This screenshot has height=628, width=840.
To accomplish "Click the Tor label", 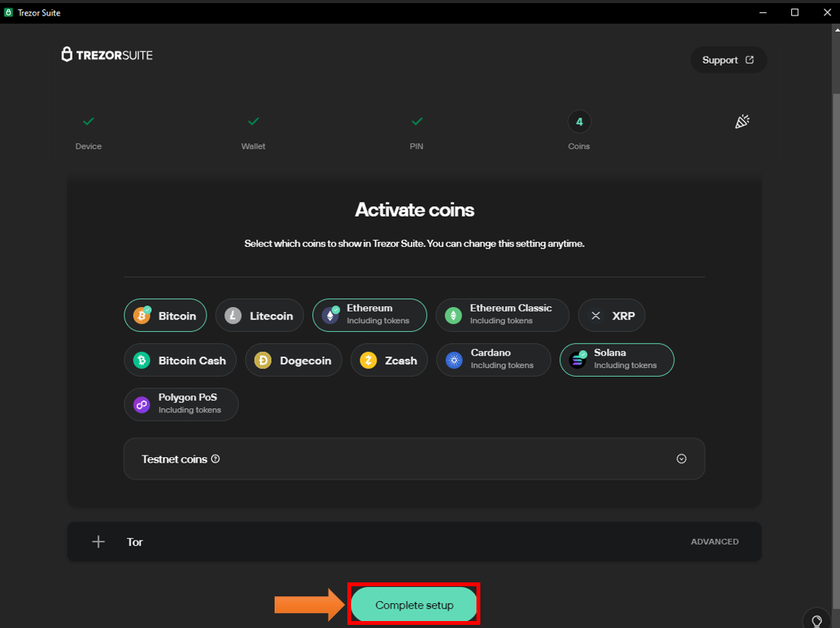I will pos(135,541).
